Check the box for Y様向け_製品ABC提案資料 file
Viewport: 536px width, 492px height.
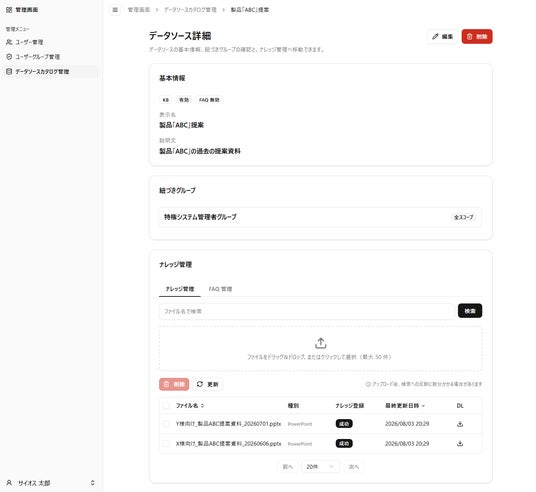pyautogui.click(x=166, y=424)
